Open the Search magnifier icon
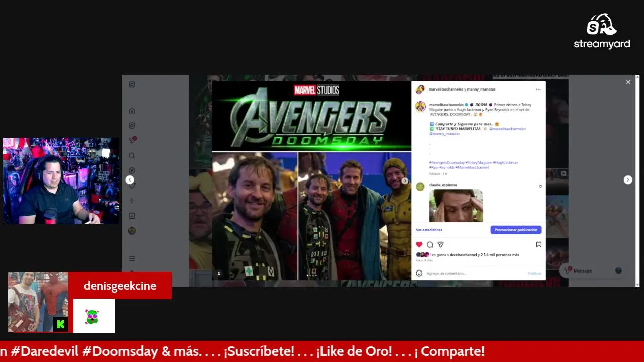The height and width of the screenshot is (362, 644). 132,156
